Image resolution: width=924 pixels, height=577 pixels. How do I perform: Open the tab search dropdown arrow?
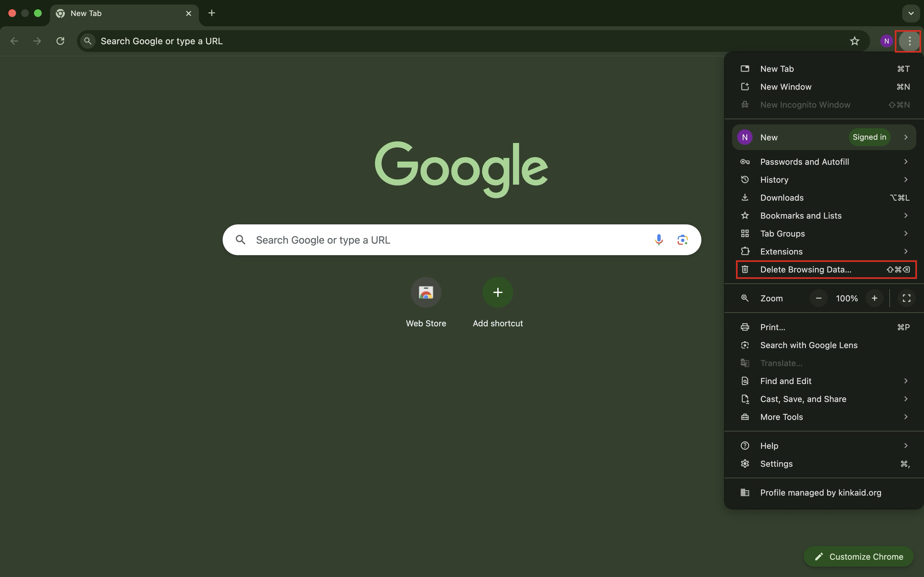coord(911,13)
